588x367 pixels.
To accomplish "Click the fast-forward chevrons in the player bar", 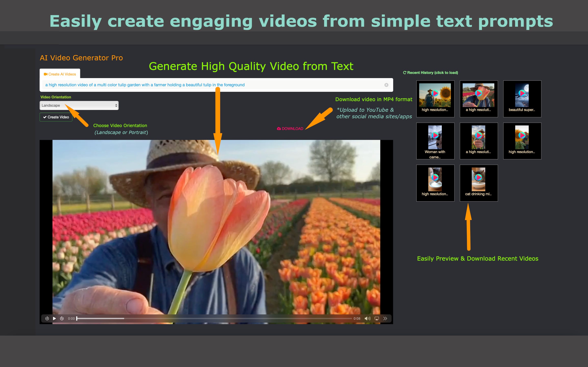I will (385, 318).
